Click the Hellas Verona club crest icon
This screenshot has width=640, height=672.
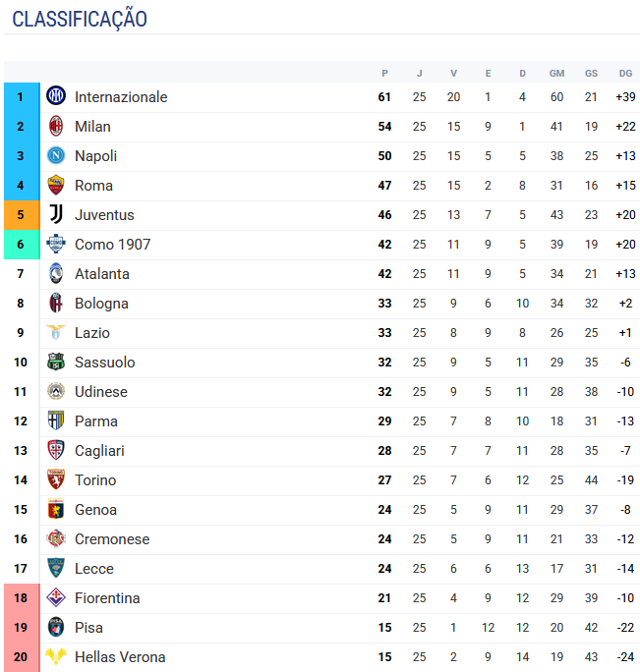pos(56,656)
